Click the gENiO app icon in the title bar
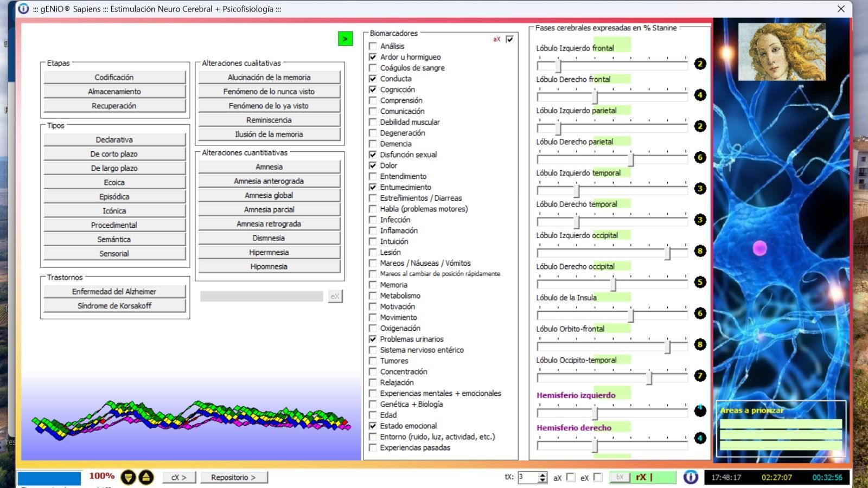Viewport: 868px width, 488px height. point(23,9)
